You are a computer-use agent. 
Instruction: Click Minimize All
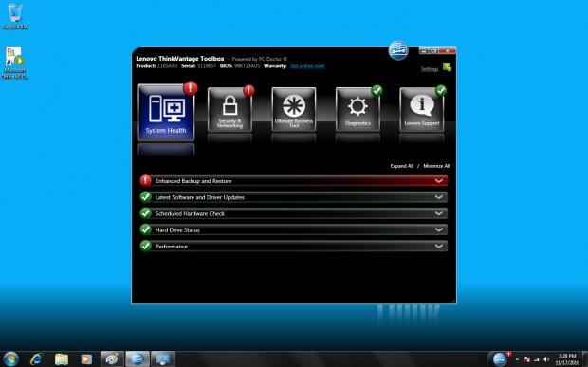(x=436, y=166)
